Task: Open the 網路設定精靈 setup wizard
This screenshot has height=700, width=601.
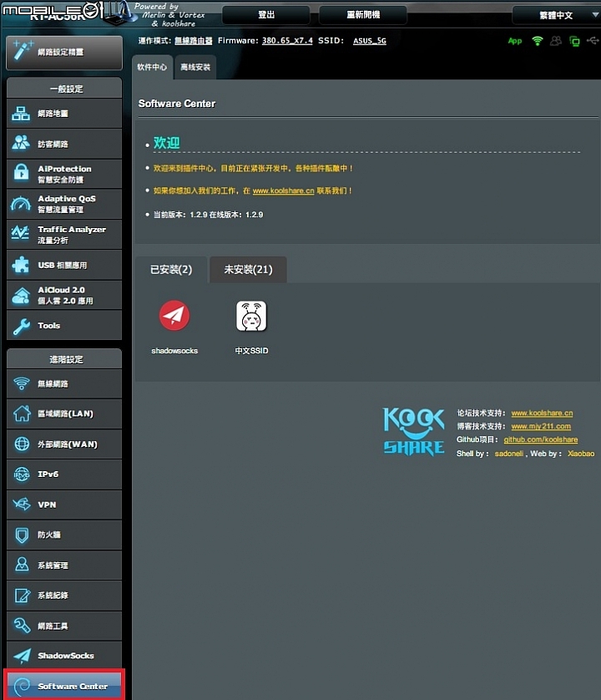Action: pos(64,53)
